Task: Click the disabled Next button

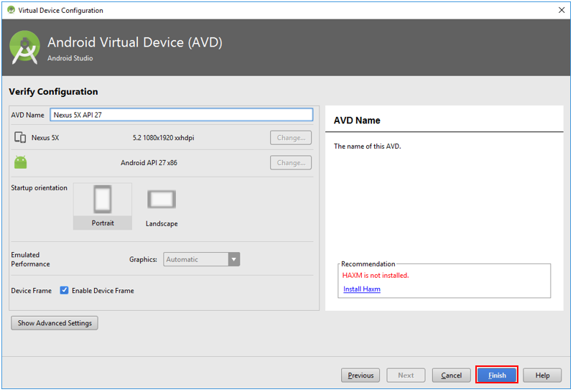Action: coord(406,375)
